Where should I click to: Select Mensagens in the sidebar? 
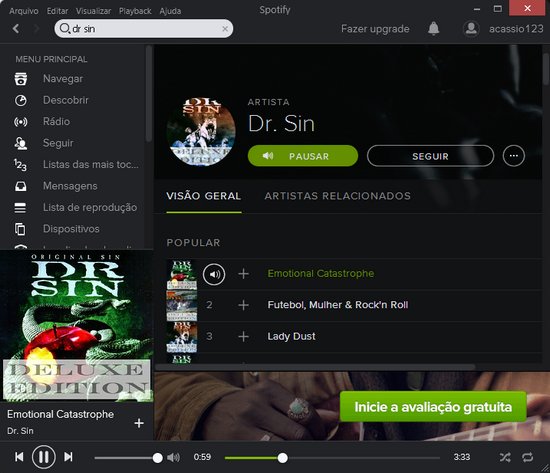coord(70,186)
